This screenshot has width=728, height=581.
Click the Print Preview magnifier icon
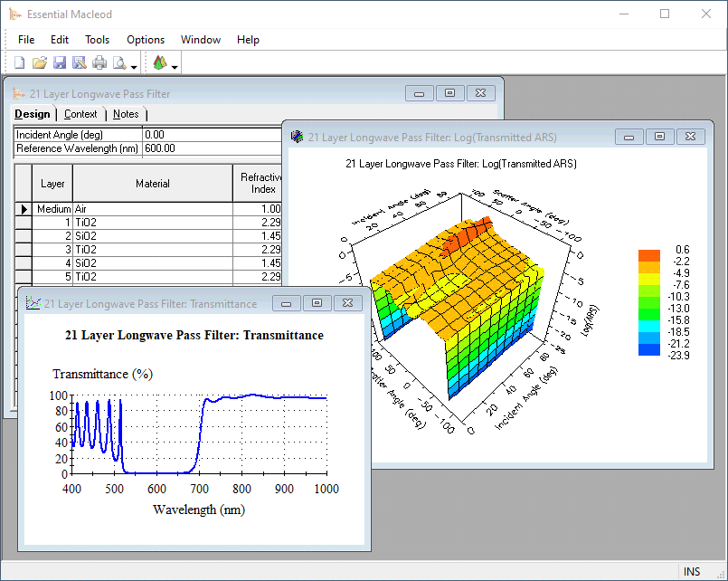(119, 62)
